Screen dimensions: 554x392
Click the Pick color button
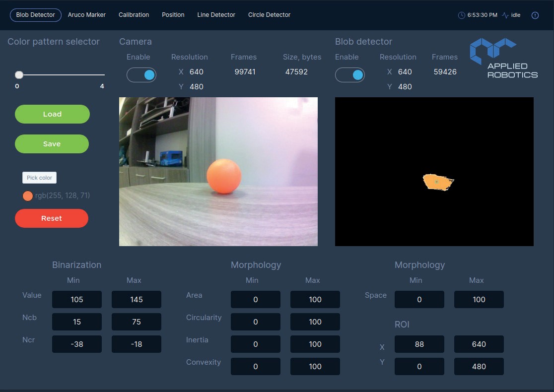[39, 178]
